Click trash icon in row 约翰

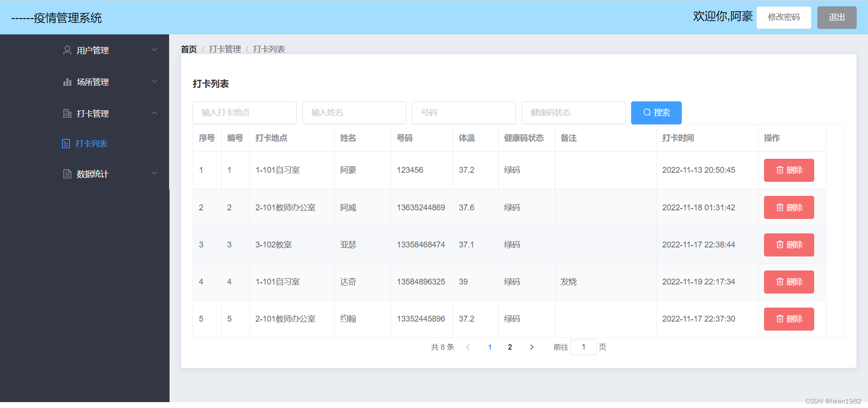point(780,319)
